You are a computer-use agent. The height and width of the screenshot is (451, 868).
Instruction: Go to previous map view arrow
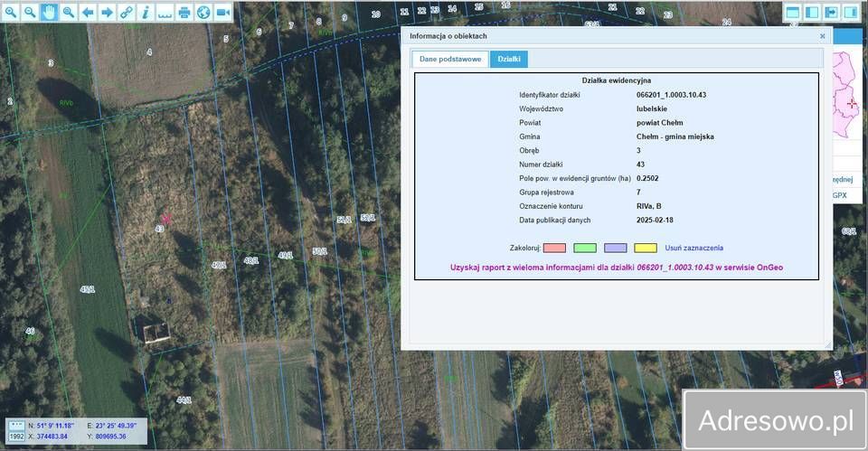(88, 12)
